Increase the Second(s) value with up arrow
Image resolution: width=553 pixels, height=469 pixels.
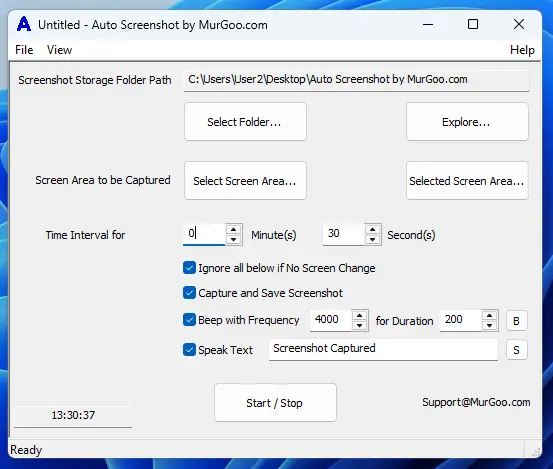point(372,229)
